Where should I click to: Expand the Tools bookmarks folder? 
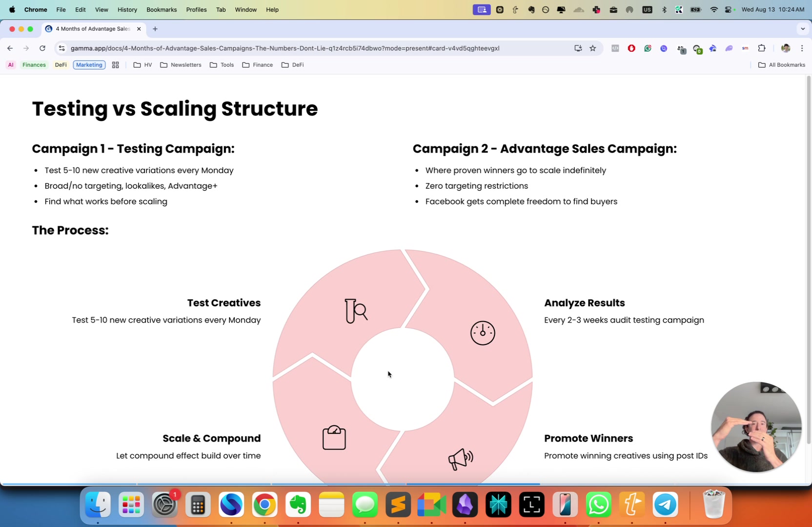pos(222,65)
